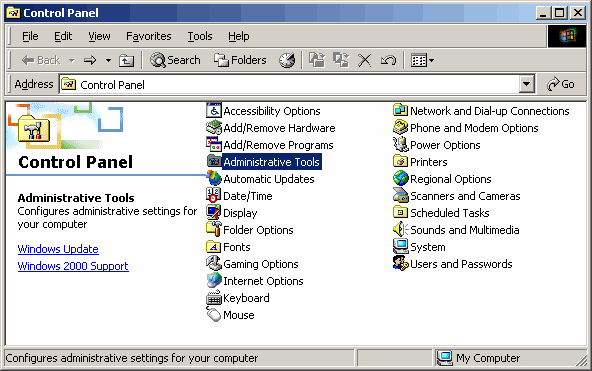Click the History toolbar icon

coord(287,60)
